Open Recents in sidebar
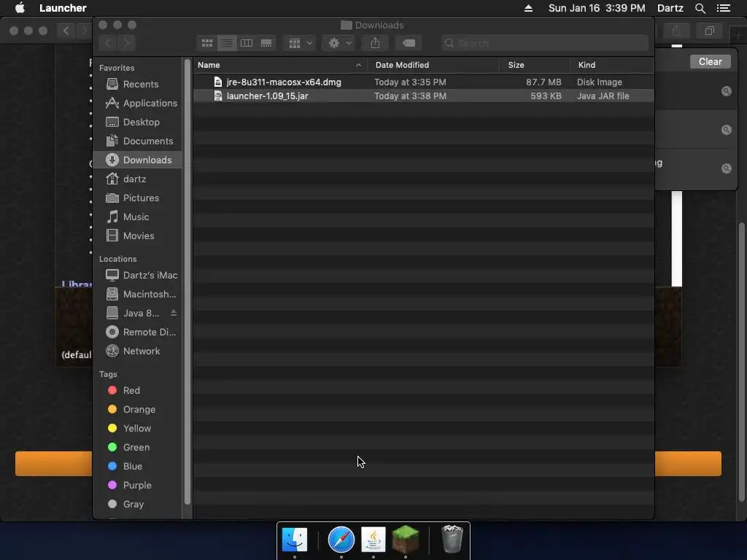The image size is (747, 560). [137, 85]
